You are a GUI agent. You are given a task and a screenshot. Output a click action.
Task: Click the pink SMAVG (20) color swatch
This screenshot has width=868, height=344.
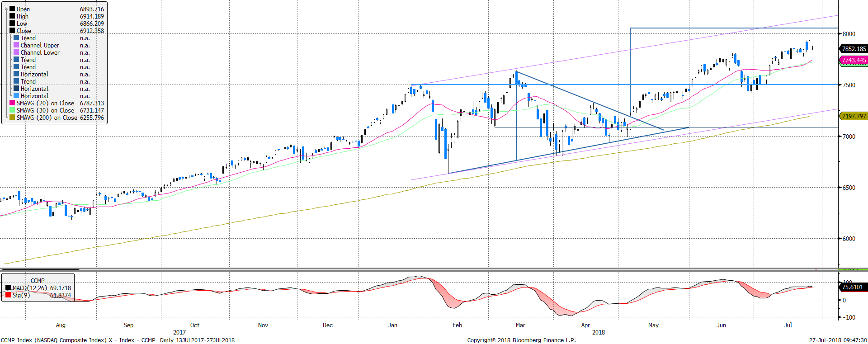point(12,103)
